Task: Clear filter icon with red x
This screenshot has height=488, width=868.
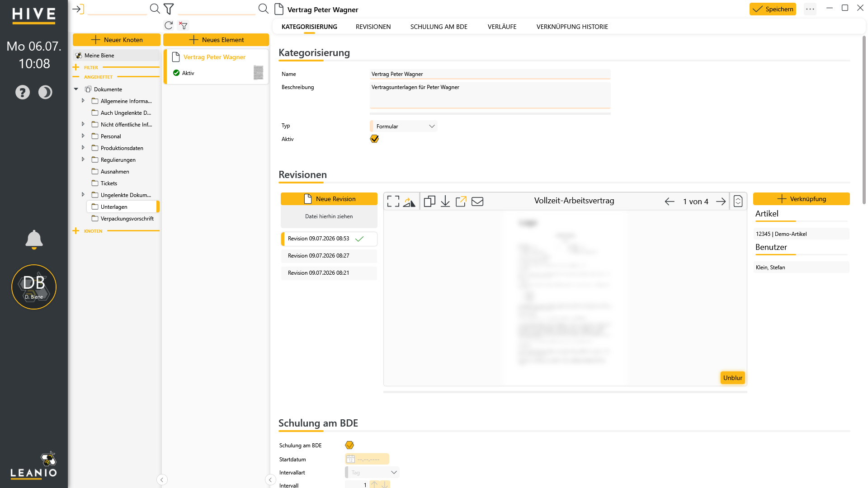Action: [183, 25]
